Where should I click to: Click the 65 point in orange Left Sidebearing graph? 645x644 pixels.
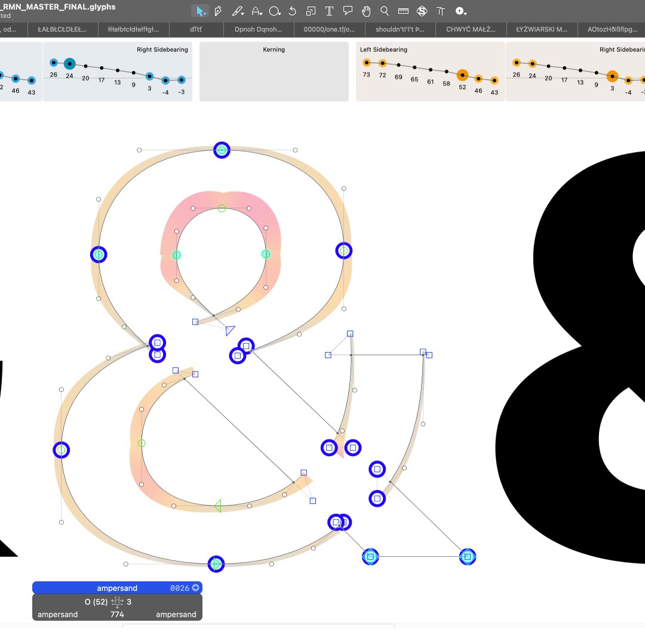[x=414, y=67]
